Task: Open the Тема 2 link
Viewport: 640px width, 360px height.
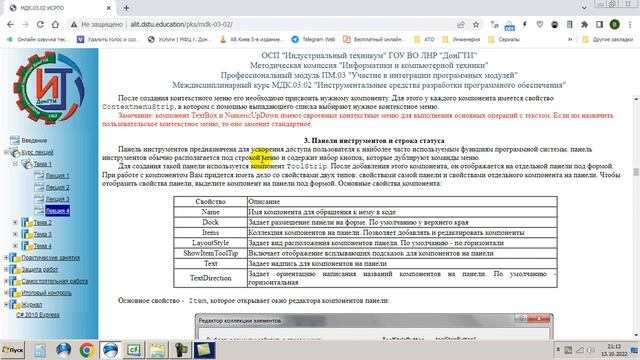Action: point(42,222)
